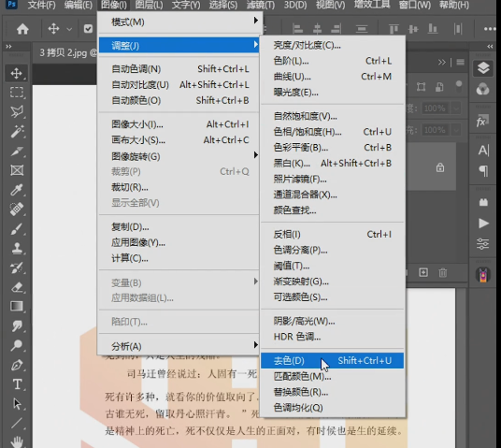Open the Layers panel icon
The width and height of the screenshot is (501, 448).
(483, 67)
